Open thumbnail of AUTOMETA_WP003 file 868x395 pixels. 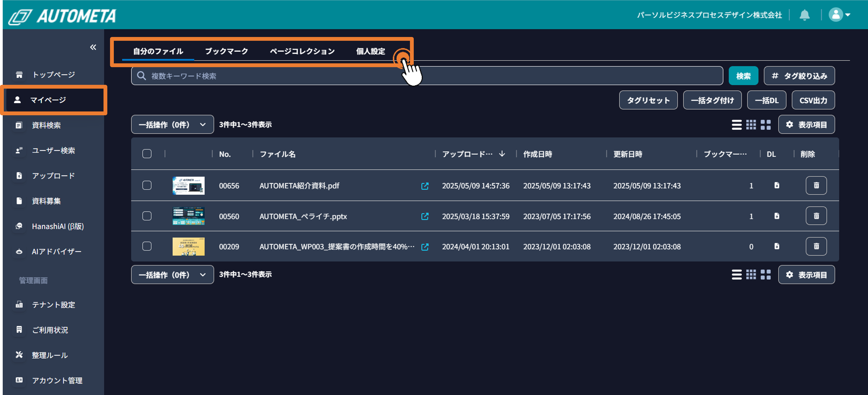188,247
